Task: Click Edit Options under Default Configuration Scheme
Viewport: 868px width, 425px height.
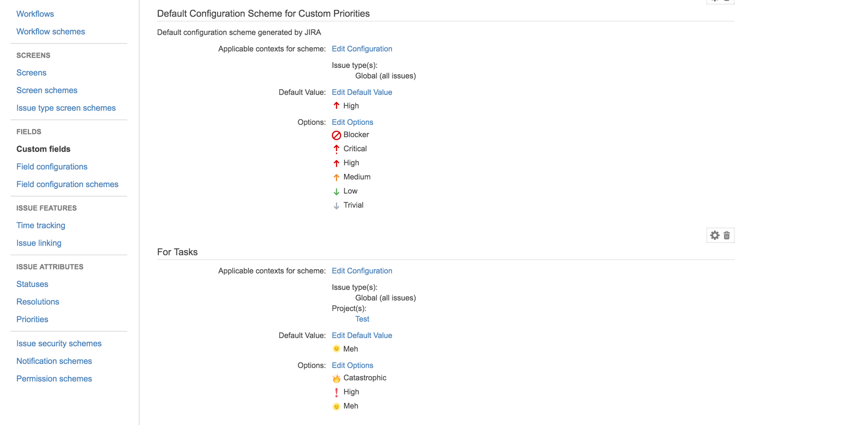Action: tap(352, 122)
